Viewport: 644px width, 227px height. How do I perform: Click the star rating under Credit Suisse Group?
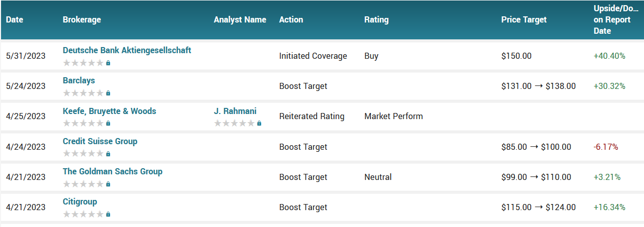click(83, 154)
